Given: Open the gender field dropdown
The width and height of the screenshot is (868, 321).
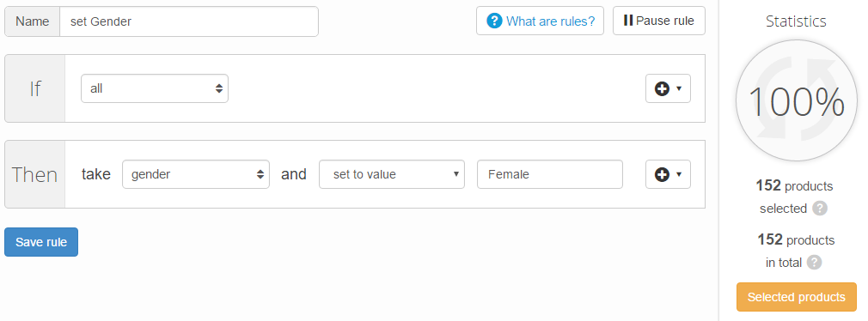Looking at the screenshot, I should coord(196,174).
